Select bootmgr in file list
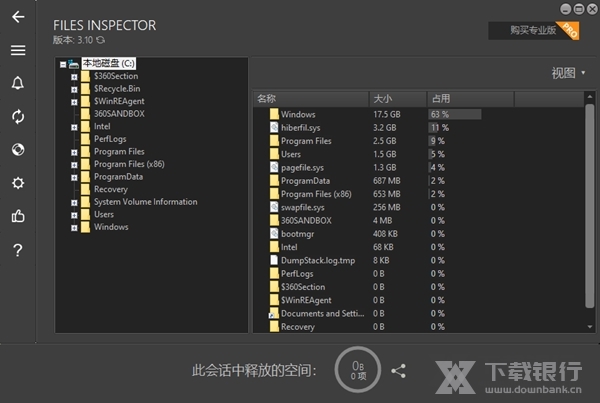 (x=419, y=234)
